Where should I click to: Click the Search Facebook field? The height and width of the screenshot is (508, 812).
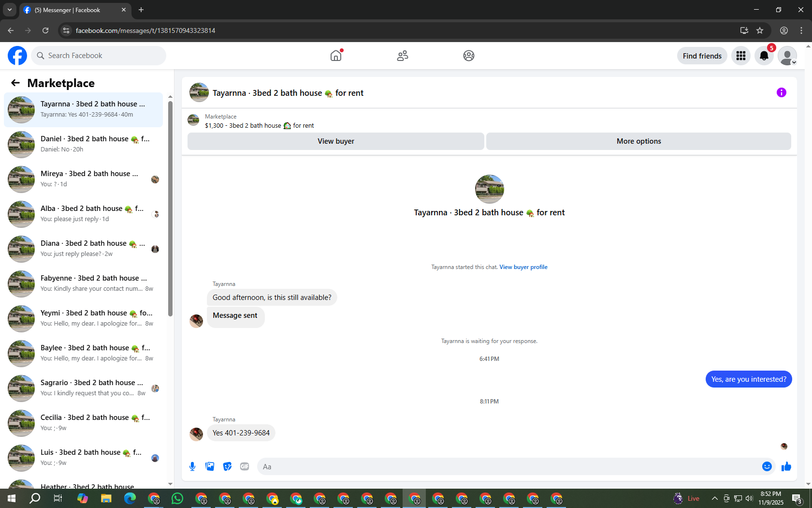point(99,56)
